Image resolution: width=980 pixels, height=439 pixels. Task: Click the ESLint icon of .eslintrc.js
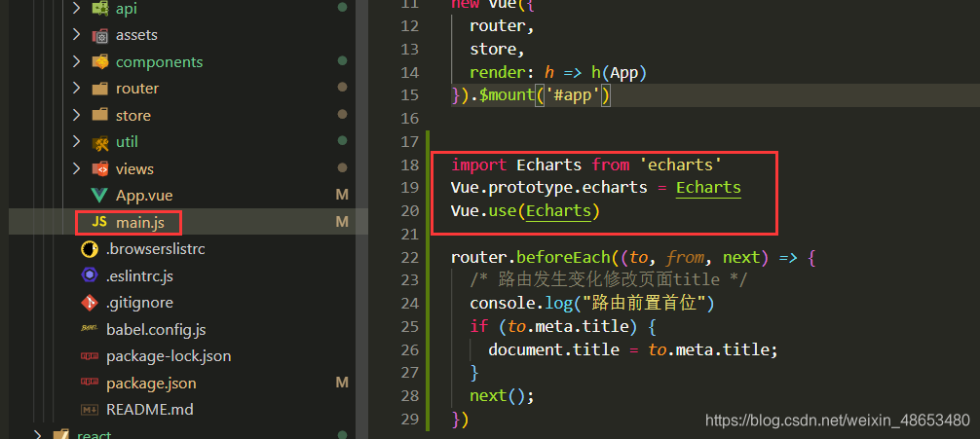pos(90,275)
